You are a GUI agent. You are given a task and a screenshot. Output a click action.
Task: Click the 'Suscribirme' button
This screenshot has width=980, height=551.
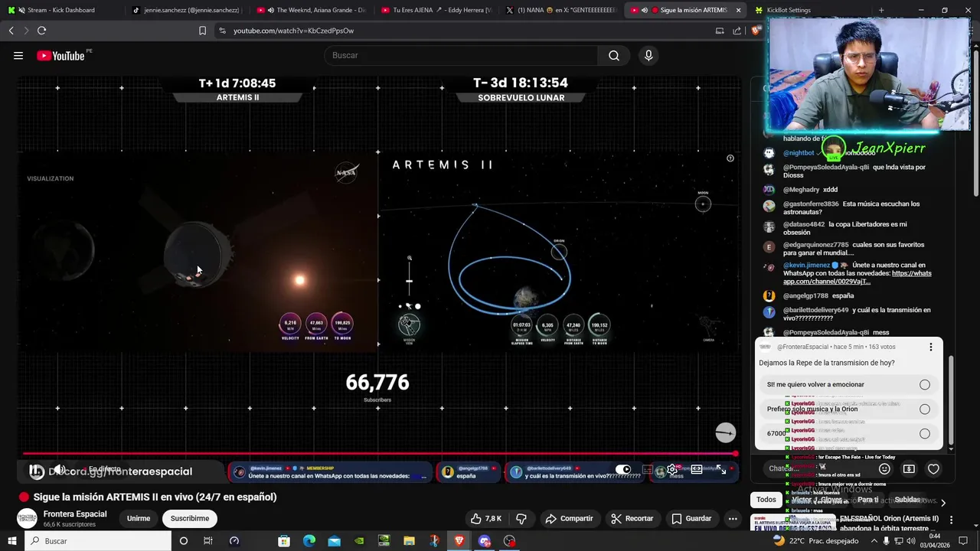tap(190, 518)
